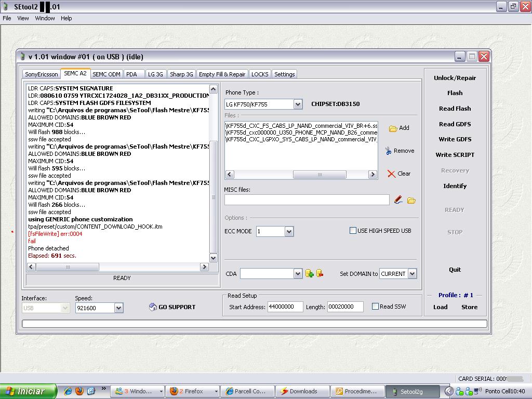
Task: Click the Start Address input field
Action: [285, 307]
